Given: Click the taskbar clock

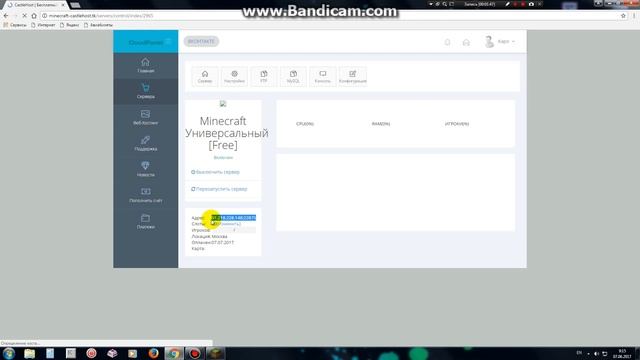Looking at the screenshot, I should pos(622,353).
